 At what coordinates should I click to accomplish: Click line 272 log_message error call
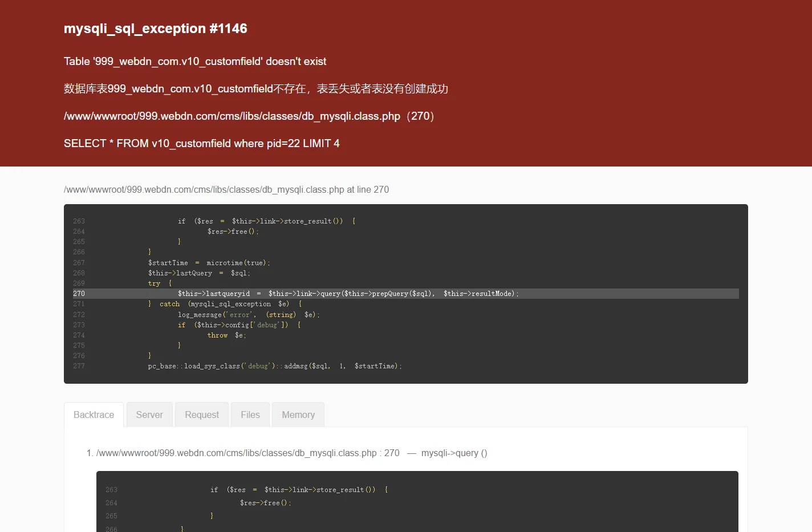[x=249, y=315]
